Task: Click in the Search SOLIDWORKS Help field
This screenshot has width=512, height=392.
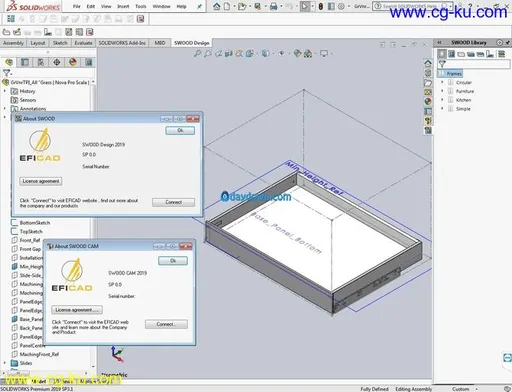Action: pos(411,6)
